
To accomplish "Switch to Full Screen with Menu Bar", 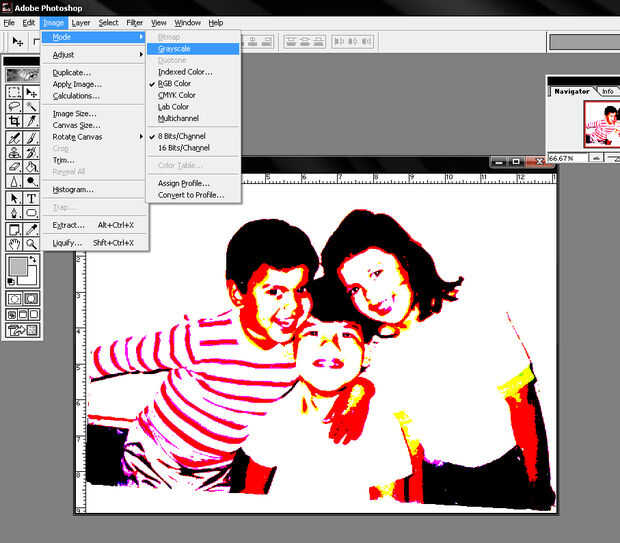I will [x=23, y=315].
